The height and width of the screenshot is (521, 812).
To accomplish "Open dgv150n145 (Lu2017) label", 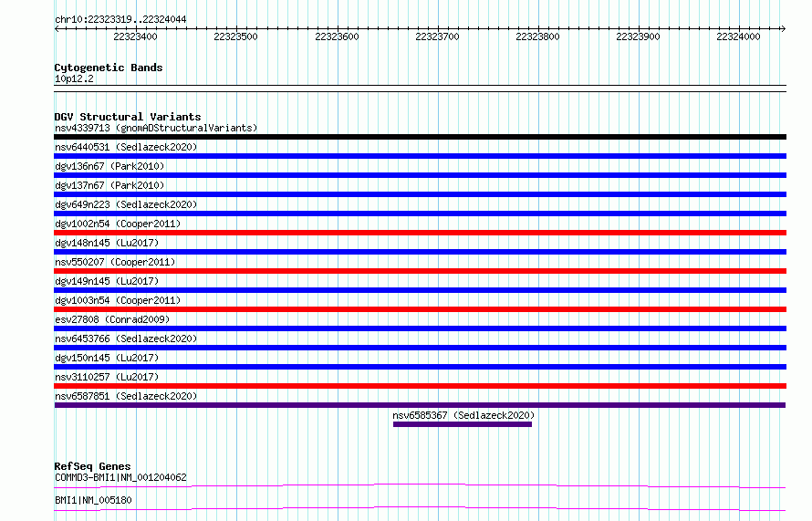I will tap(107, 358).
